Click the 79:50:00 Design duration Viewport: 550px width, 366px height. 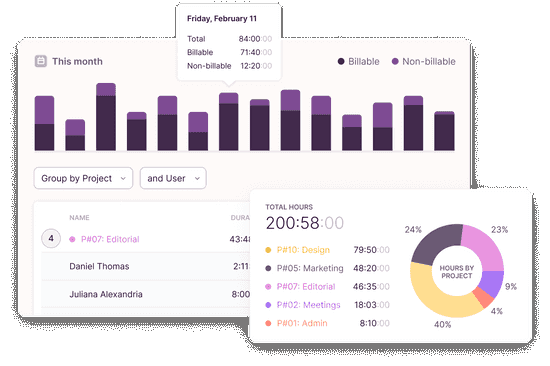371,250
